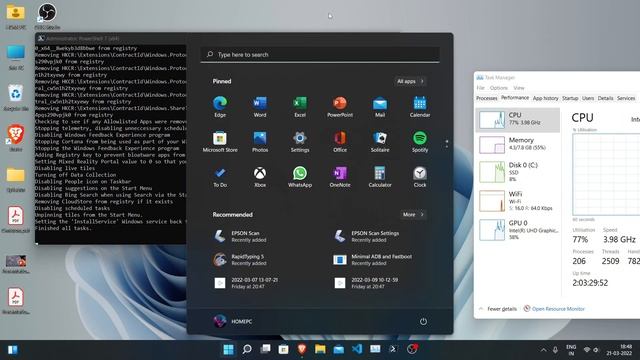Open Edge from pinned apps
The image size is (640, 360).
[220, 107]
